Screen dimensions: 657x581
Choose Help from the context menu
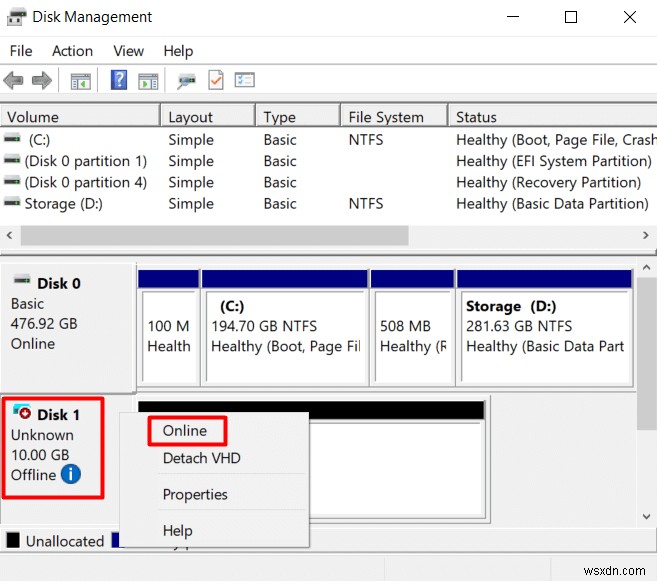click(x=178, y=531)
